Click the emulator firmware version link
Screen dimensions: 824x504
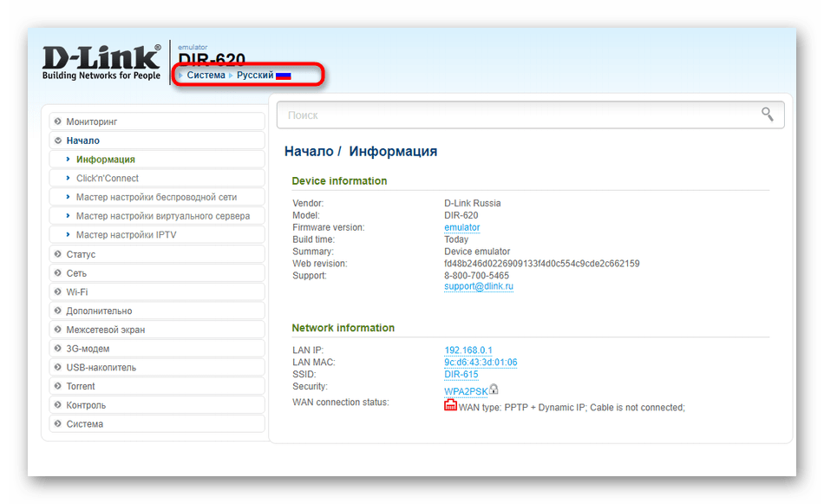coord(462,227)
